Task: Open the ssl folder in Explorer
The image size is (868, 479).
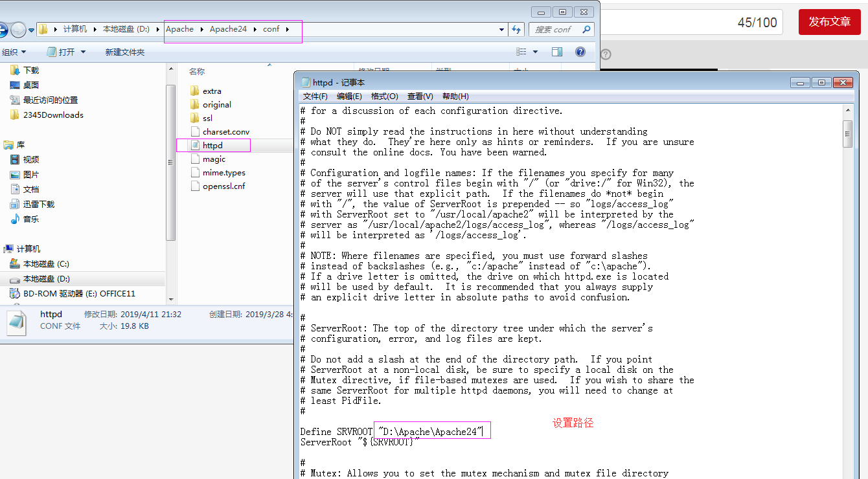Action: click(x=207, y=118)
